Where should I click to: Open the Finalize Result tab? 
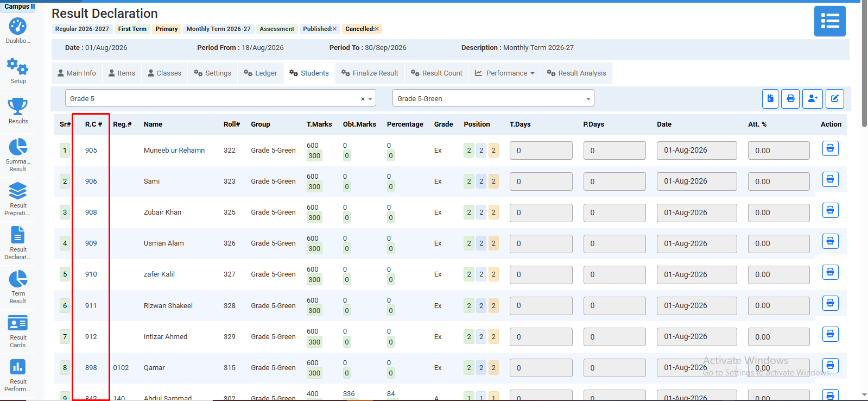coord(370,73)
